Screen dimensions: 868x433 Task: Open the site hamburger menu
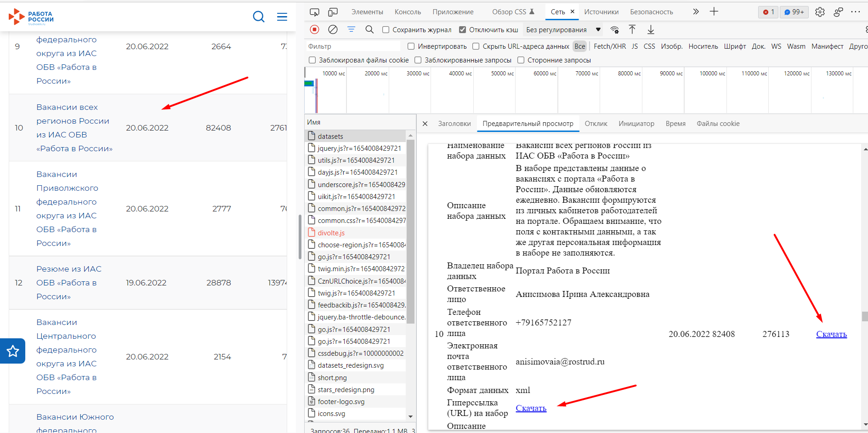[282, 17]
